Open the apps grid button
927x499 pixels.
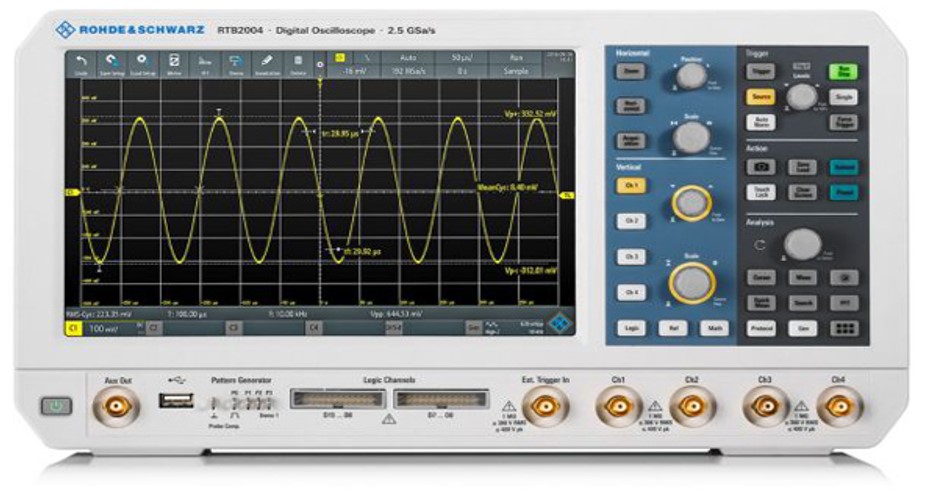845,327
